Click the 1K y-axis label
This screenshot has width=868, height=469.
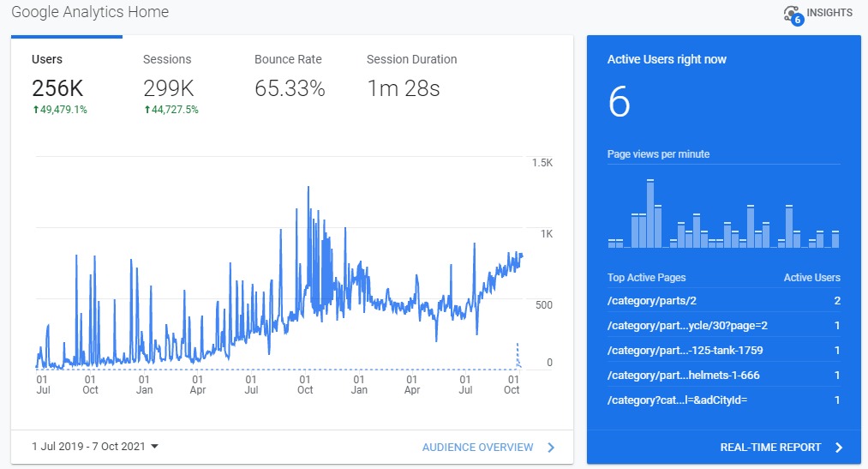click(x=547, y=234)
